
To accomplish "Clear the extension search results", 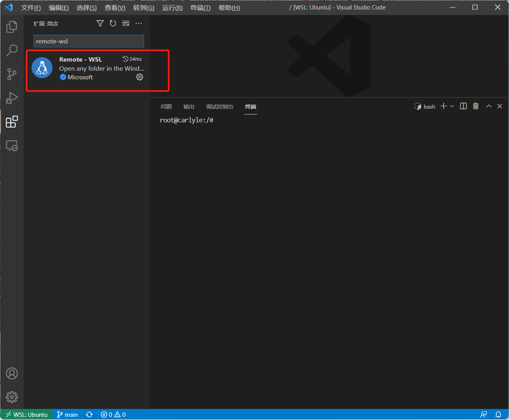I will pos(125,23).
